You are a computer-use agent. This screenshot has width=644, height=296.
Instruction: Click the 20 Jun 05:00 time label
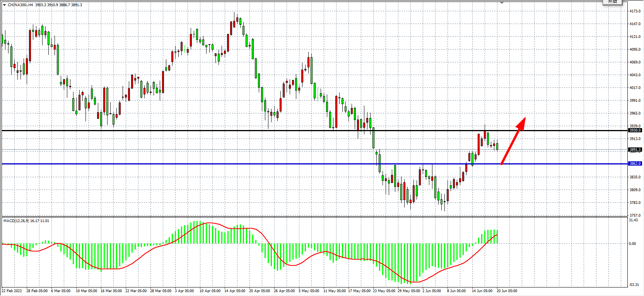[x=507, y=291]
